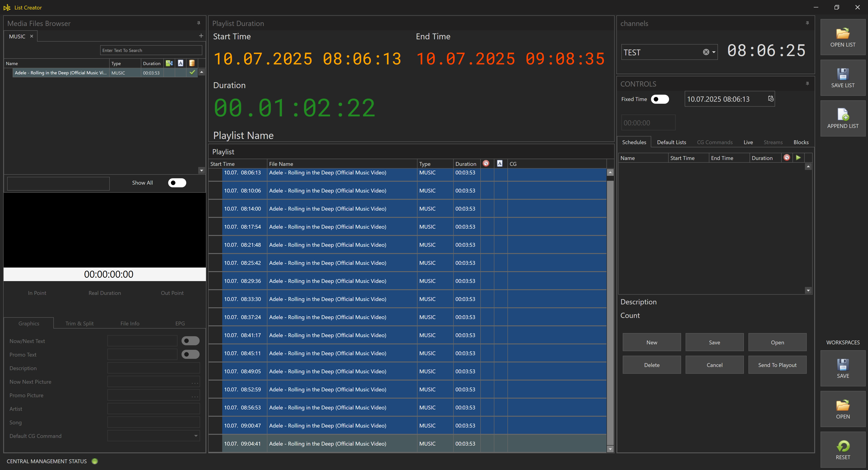
Task: Click the Song input field
Action: pos(153,422)
